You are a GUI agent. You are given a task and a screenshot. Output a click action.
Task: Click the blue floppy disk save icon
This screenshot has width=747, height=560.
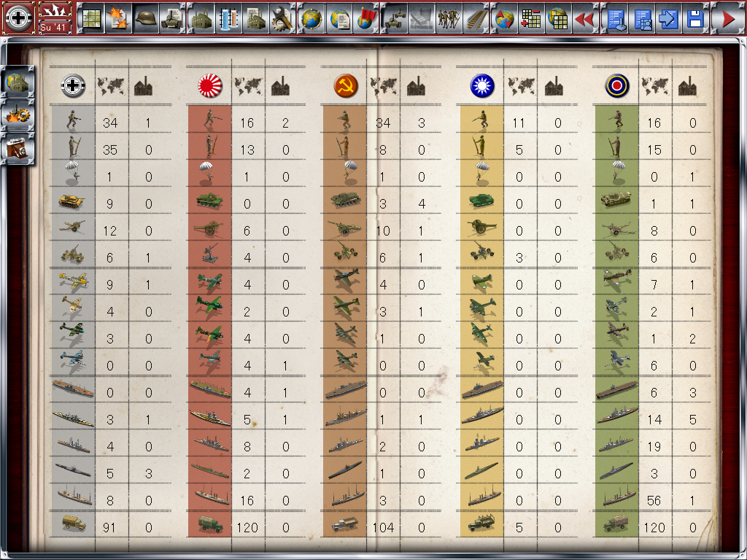pyautogui.click(x=695, y=18)
